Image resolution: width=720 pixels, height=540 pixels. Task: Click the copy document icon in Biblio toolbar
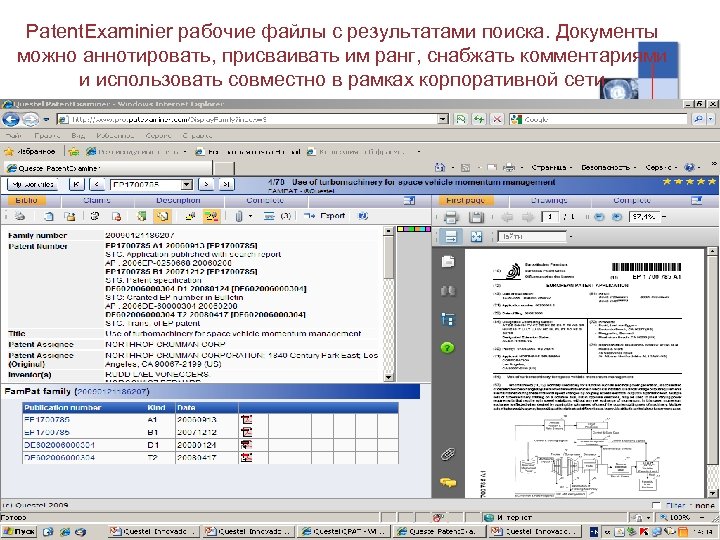click(49, 216)
